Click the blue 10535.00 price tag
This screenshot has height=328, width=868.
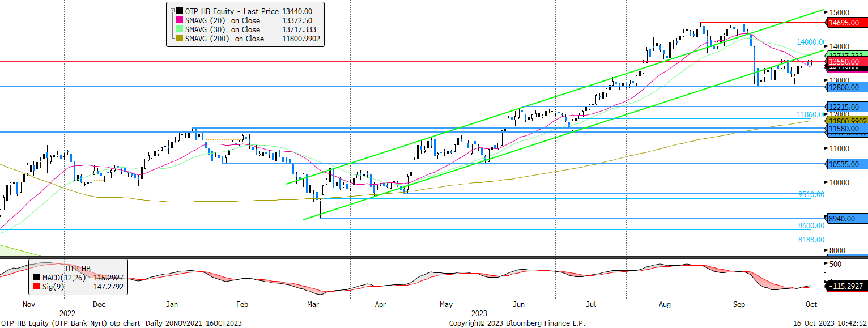point(848,164)
